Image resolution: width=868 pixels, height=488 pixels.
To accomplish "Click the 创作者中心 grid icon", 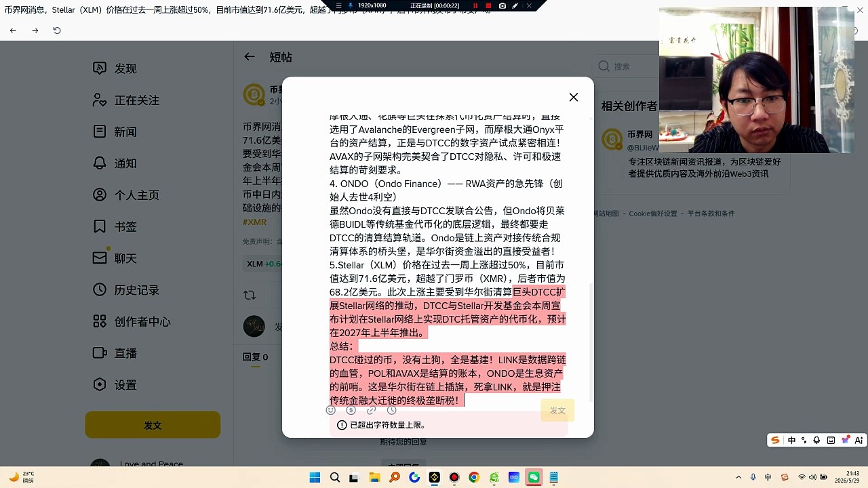I will point(100,321).
